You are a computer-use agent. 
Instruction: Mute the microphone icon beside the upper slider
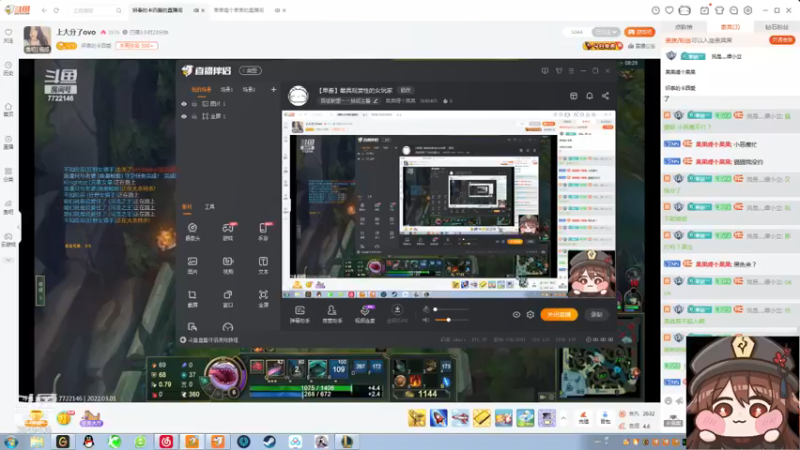pos(426,309)
